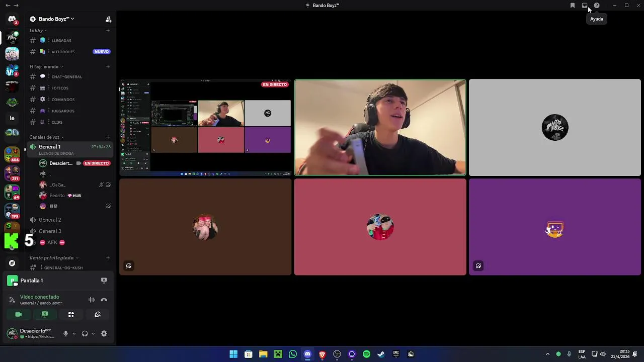Viewport: 644px width, 362px height.
Task: Open the autoroles channel
Action: (69, 52)
